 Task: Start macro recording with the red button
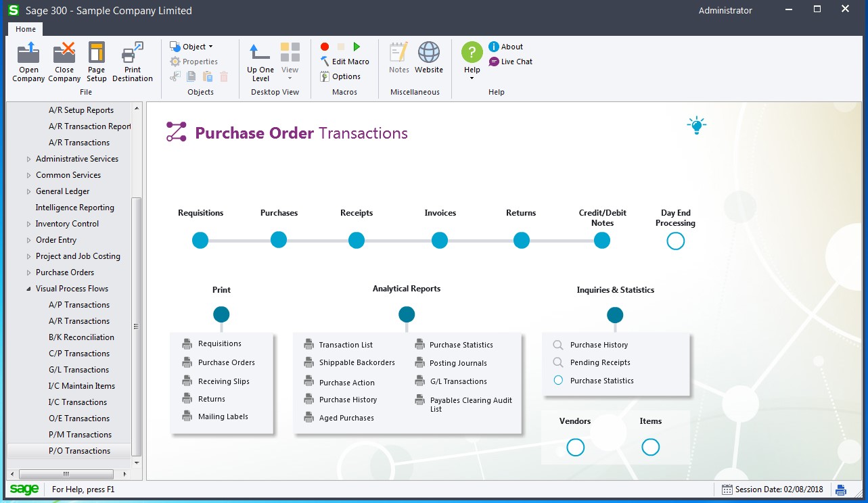pos(325,47)
